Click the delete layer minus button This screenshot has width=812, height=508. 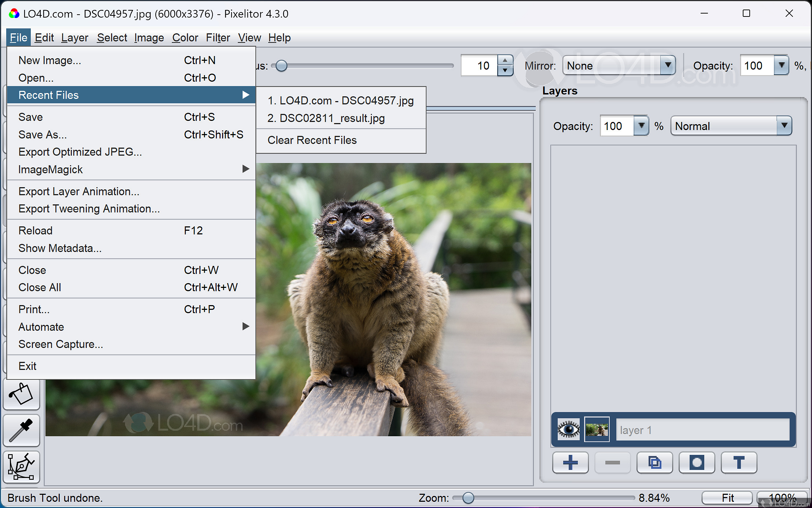(x=613, y=463)
